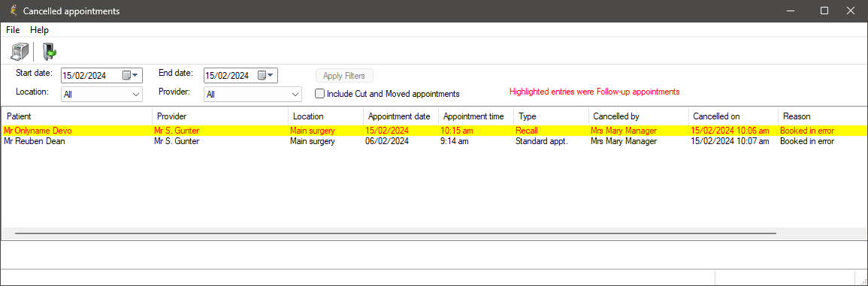868x286 pixels.
Task: Click Booked in error in Reuben Dean row
Action: 806,141
